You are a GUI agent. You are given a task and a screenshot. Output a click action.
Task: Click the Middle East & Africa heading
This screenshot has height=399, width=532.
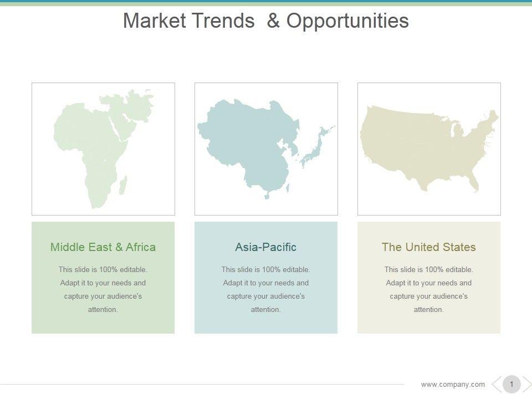pos(103,247)
